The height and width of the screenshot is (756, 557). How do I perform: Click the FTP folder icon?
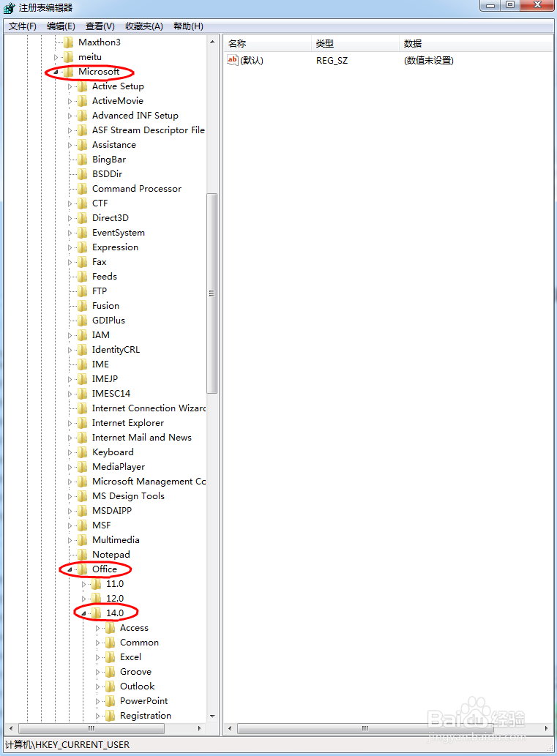(x=83, y=291)
